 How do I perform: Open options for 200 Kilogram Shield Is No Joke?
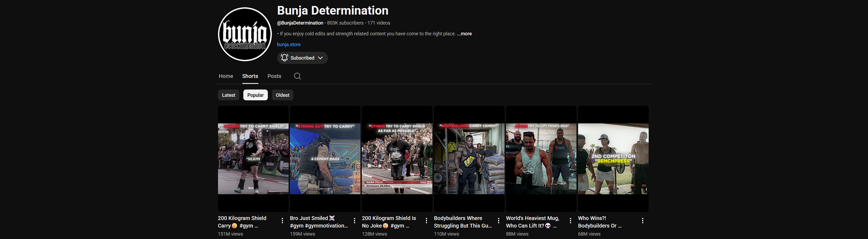426,221
